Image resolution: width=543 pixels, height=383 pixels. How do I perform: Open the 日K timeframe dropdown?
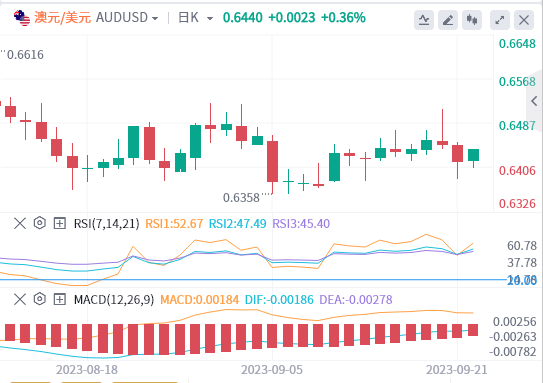coord(195,17)
